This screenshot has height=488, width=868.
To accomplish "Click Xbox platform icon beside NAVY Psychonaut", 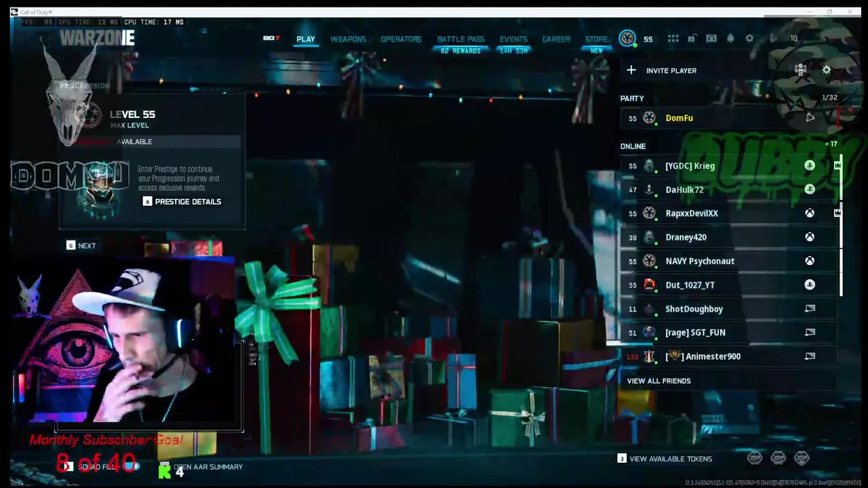I will [810, 261].
